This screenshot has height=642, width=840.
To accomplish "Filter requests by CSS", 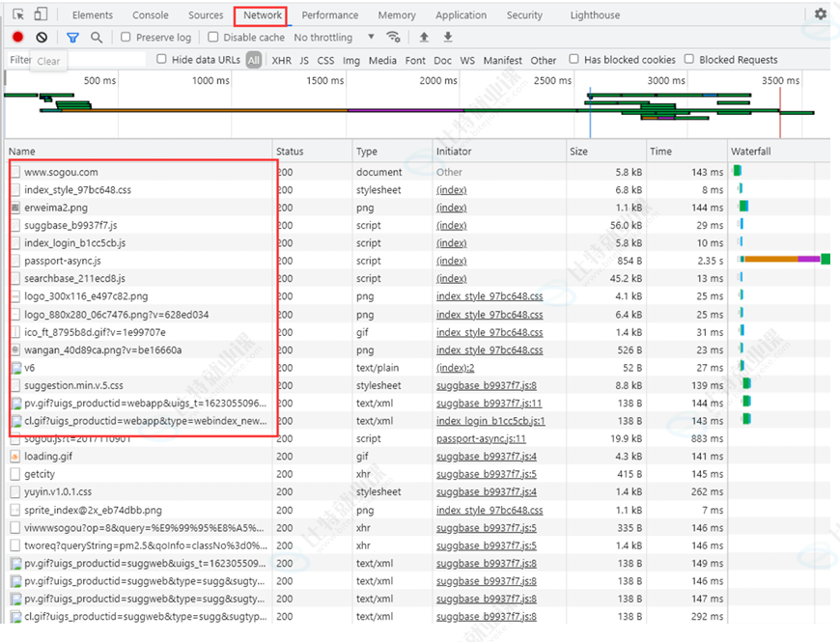I will (x=325, y=61).
